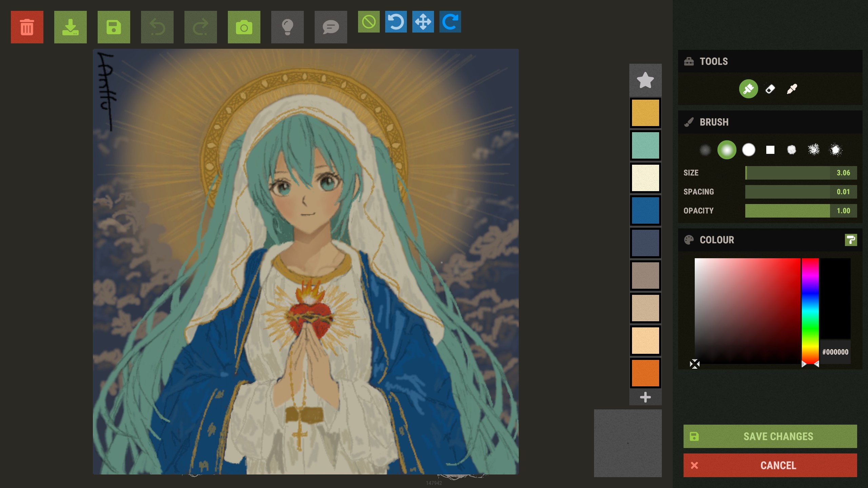Toggle the lightbulb lighting icon
Screen dimensions: 868x488
(288, 27)
